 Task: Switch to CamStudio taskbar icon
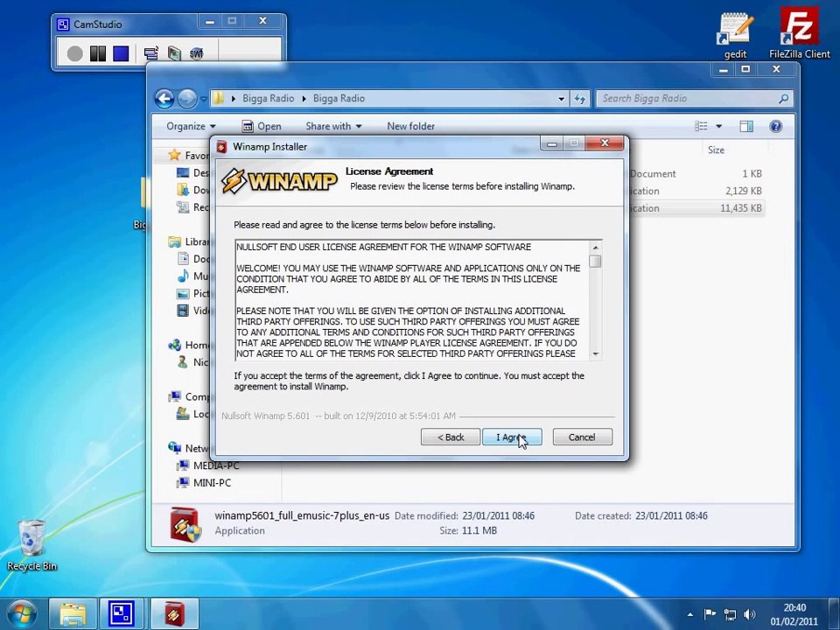pyautogui.click(x=122, y=614)
